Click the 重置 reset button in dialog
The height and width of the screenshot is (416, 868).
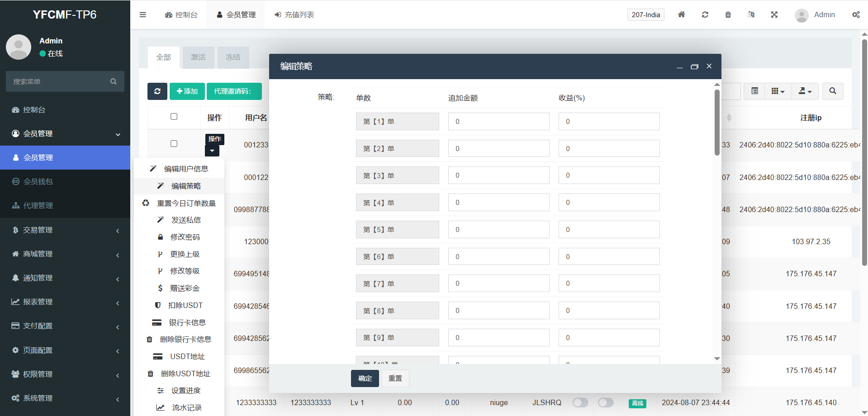click(x=395, y=378)
